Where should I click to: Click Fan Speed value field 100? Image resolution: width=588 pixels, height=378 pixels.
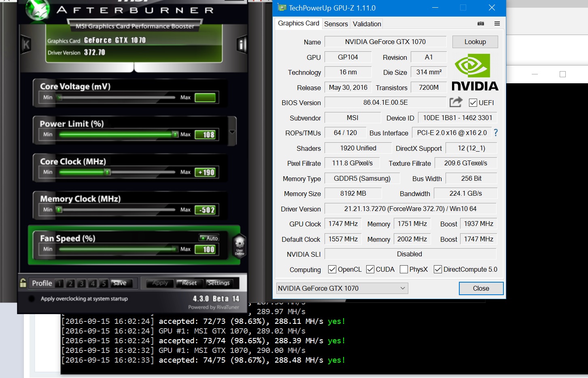point(205,249)
